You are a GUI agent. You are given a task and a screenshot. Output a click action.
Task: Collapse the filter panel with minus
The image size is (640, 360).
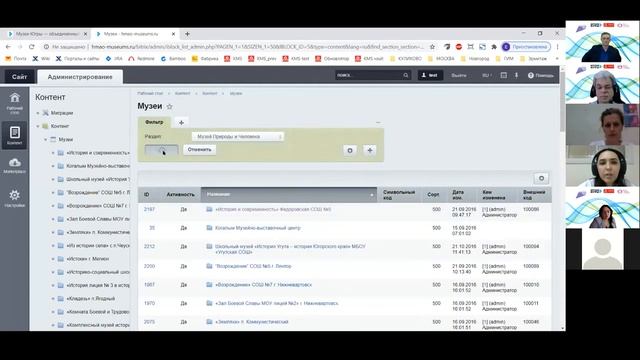[378, 122]
